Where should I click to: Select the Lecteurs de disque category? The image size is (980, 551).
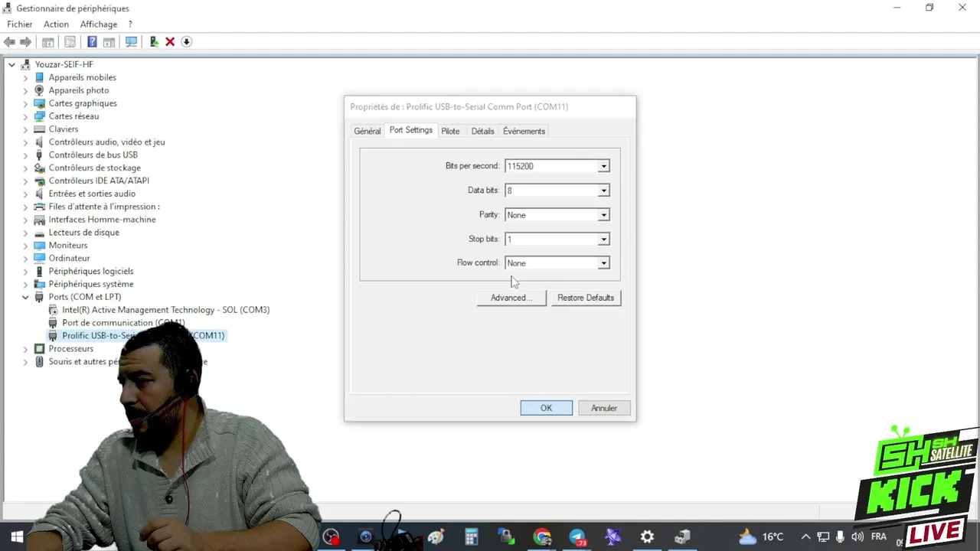click(x=83, y=233)
